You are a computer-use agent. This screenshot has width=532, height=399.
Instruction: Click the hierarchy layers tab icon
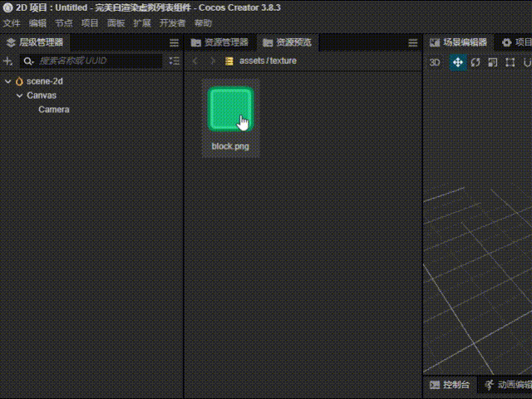tap(11, 42)
